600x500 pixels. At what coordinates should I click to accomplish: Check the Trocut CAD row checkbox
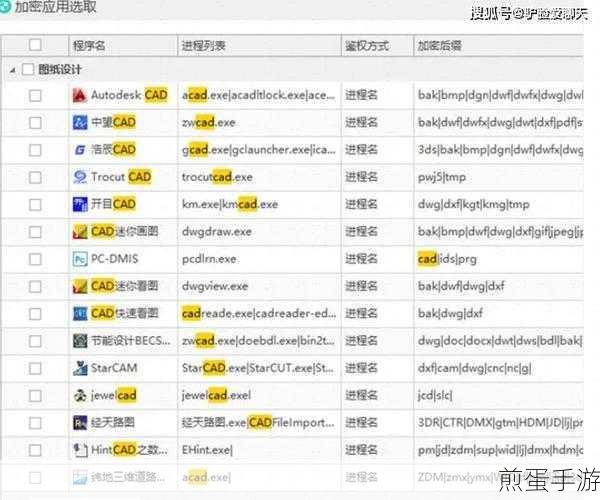(x=35, y=177)
